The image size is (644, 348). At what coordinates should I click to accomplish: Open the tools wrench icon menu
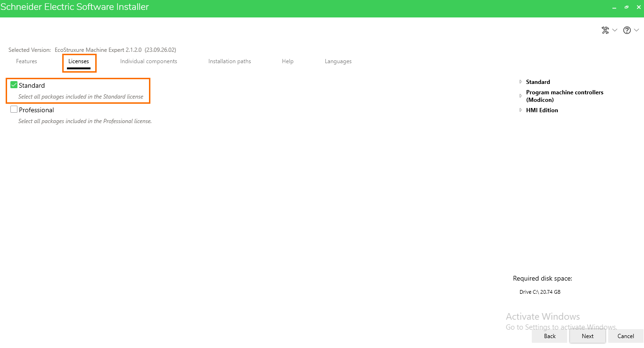[x=605, y=30]
